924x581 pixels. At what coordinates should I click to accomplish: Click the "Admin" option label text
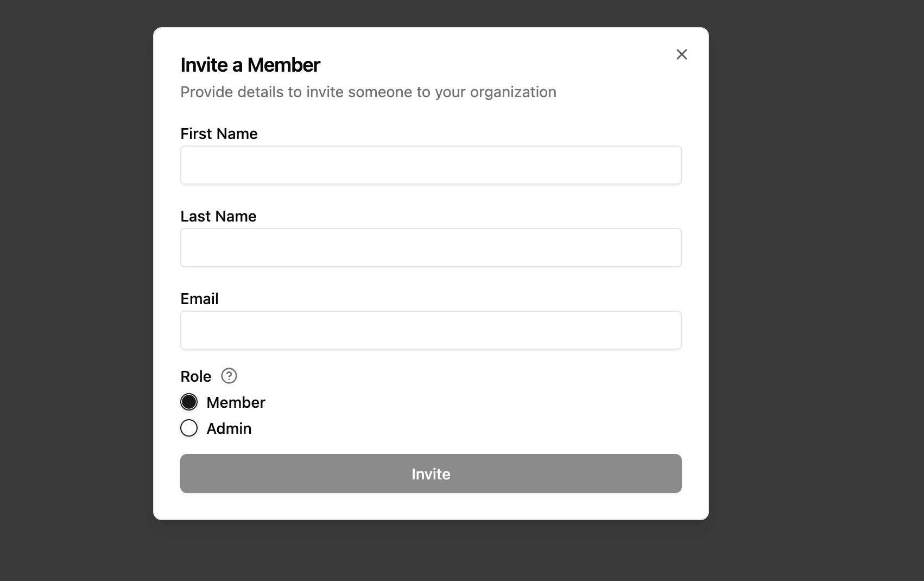coord(229,428)
